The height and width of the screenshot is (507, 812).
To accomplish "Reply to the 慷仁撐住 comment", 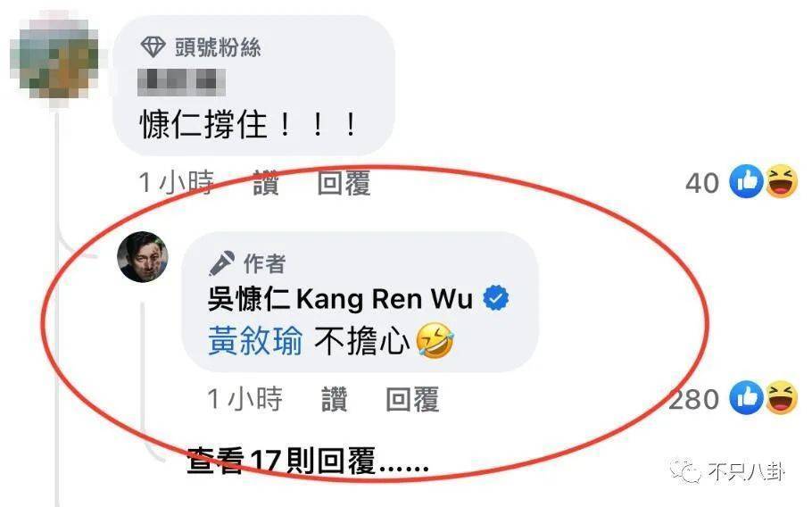I will [344, 183].
